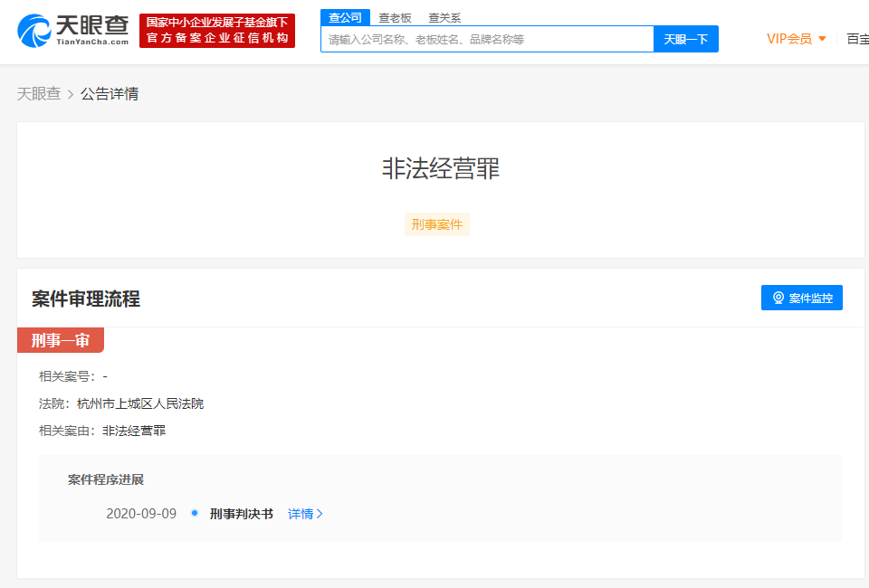Focus the company name search input

[487, 39]
